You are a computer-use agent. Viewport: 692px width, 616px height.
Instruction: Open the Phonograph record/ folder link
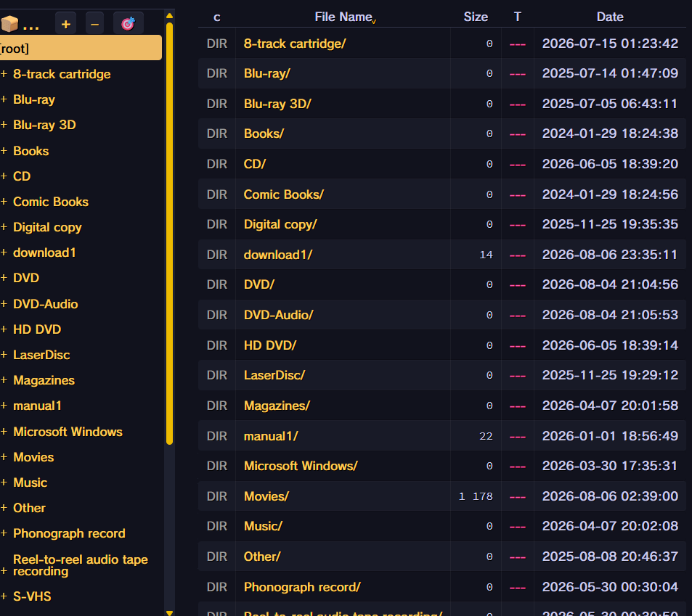(302, 587)
